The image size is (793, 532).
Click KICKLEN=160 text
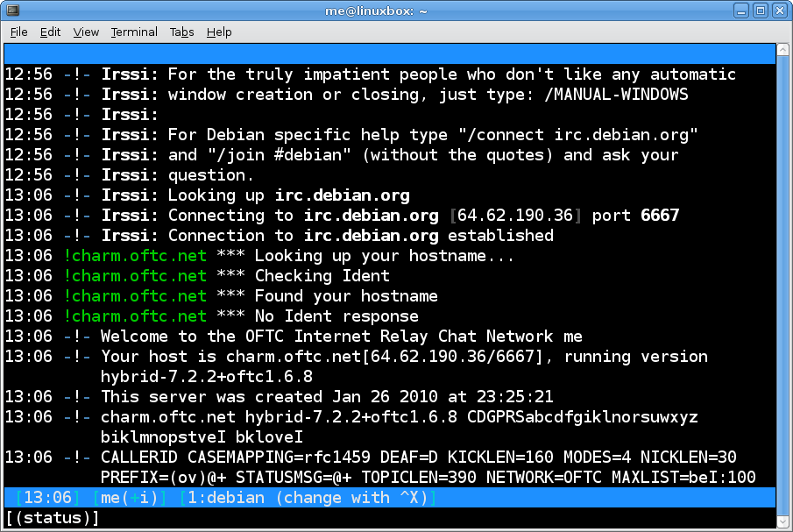pyautogui.click(x=500, y=458)
